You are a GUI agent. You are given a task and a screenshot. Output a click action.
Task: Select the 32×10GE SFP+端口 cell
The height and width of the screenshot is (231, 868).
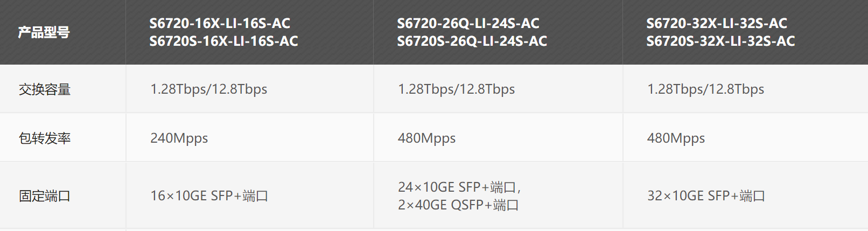coord(706,196)
